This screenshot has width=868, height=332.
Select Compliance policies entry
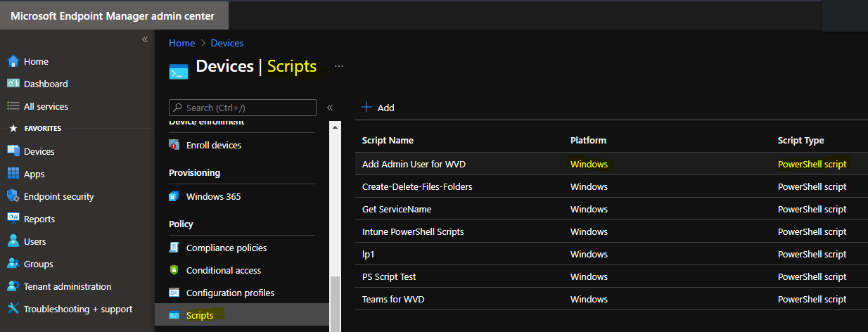226,248
